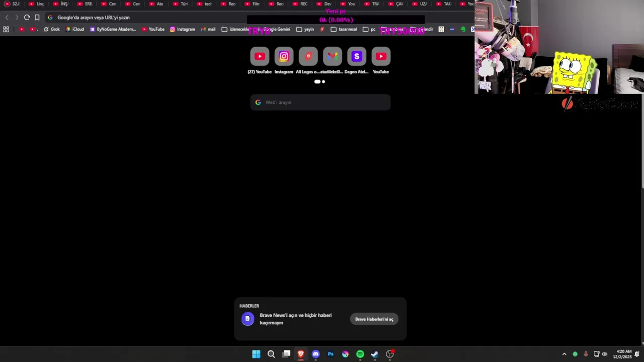Switch to the tech YouTube tab
The image size is (644, 362).
coord(204,4)
